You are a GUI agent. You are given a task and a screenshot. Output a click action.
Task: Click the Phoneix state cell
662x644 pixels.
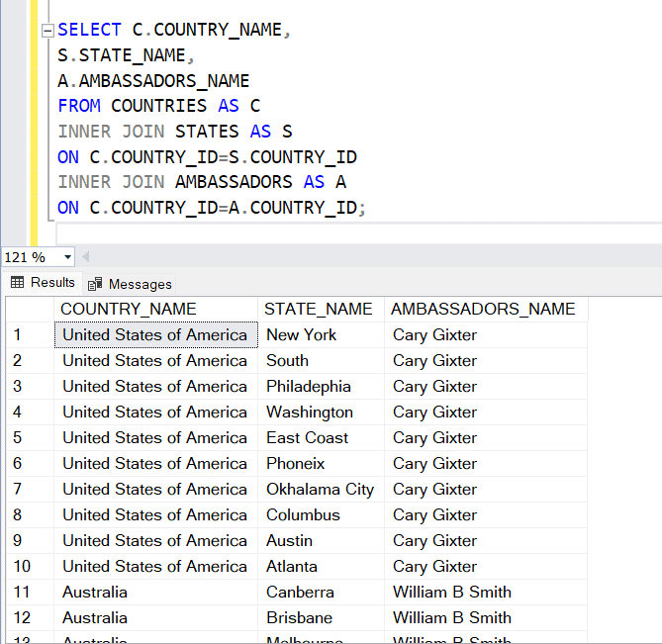pos(321,464)
